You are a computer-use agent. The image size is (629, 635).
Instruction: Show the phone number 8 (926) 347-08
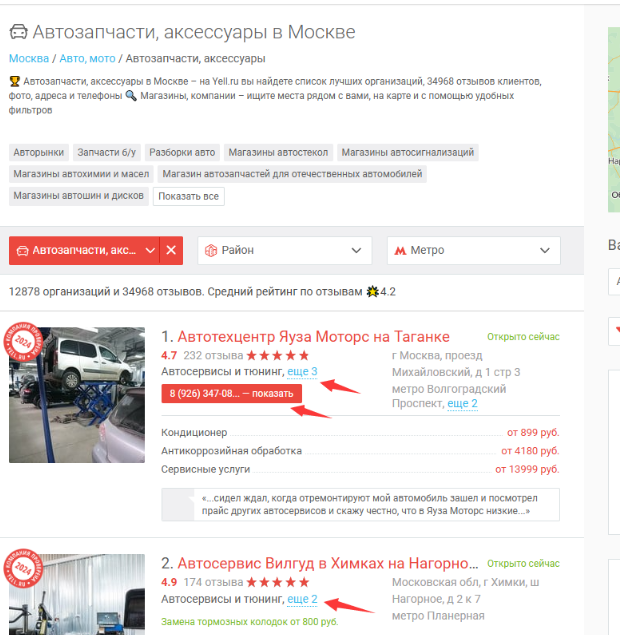[x=231, y=394]
